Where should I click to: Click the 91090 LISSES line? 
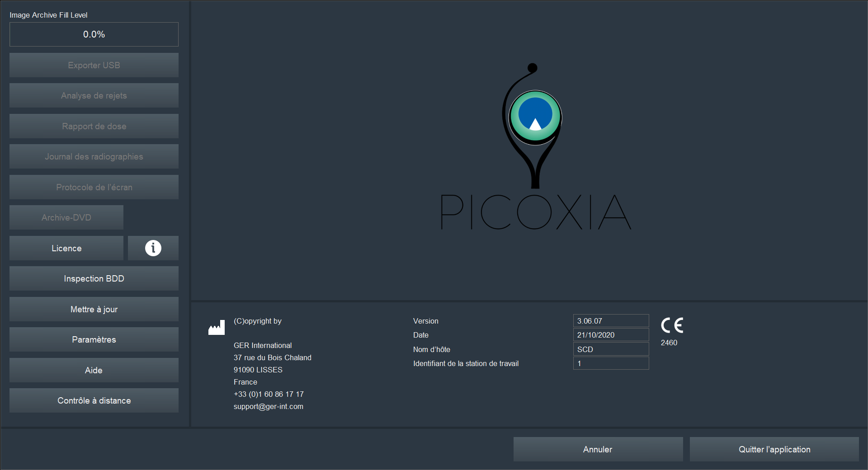pyautogui.click(x=258, y=370)
